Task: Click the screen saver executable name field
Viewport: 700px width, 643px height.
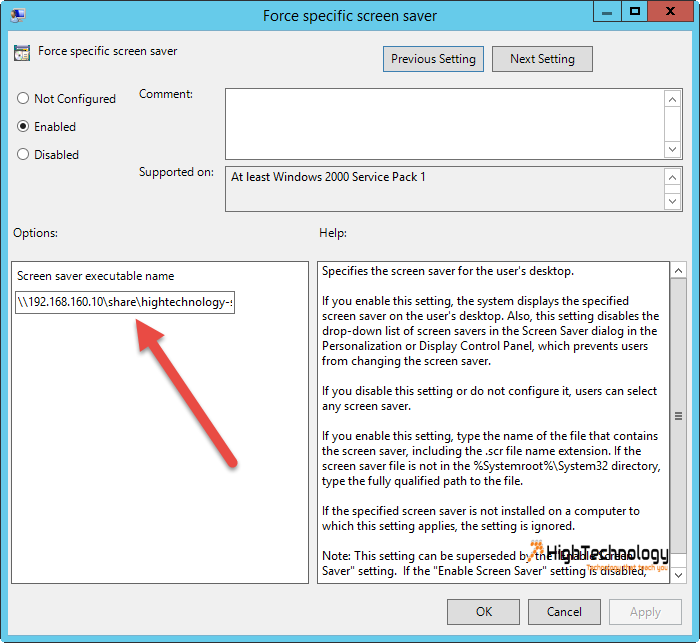Action: pyautogui.click(x=125, y=302)
